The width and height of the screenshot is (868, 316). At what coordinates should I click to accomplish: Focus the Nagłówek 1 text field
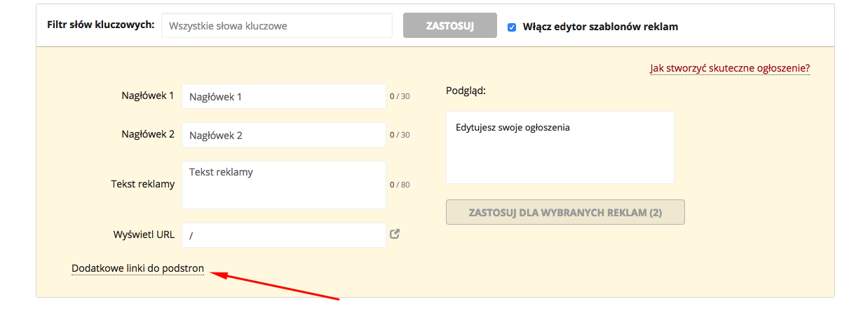283,96
